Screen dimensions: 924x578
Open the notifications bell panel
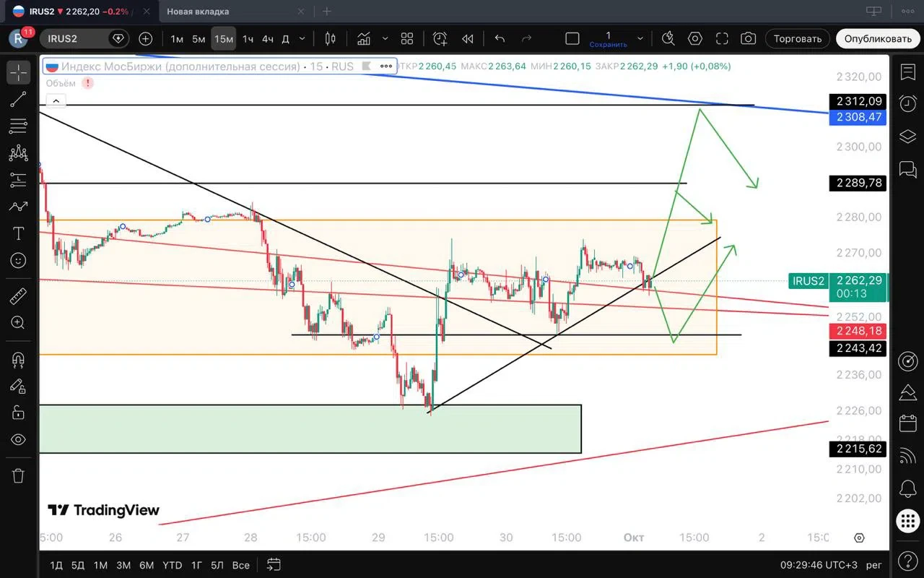(907, 488)
